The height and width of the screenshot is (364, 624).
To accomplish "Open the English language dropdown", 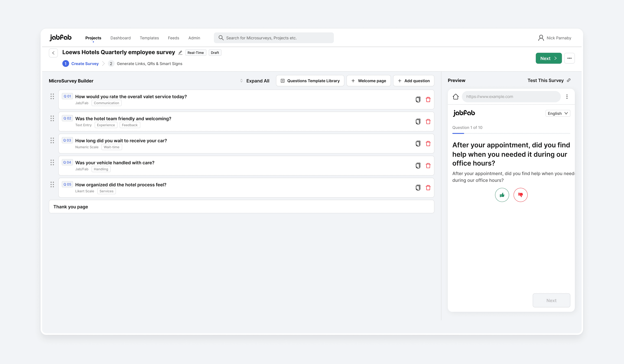I will pyautogui.click(x=558, y=113).
